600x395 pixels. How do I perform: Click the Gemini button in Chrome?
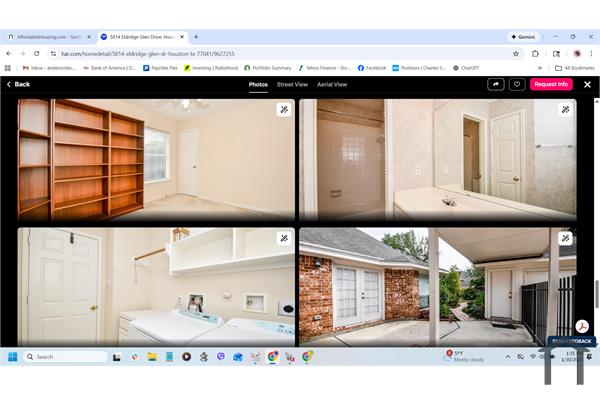523,37
